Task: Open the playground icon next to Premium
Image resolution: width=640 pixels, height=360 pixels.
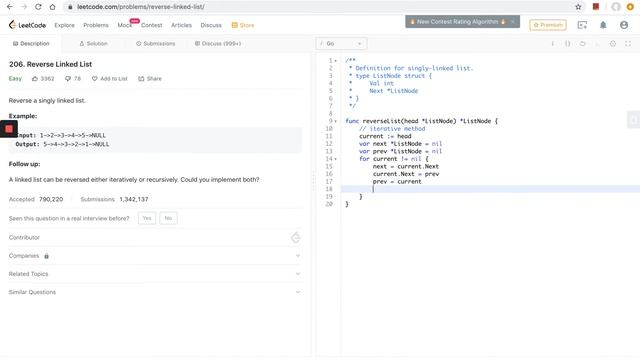Action: point(582,25)
